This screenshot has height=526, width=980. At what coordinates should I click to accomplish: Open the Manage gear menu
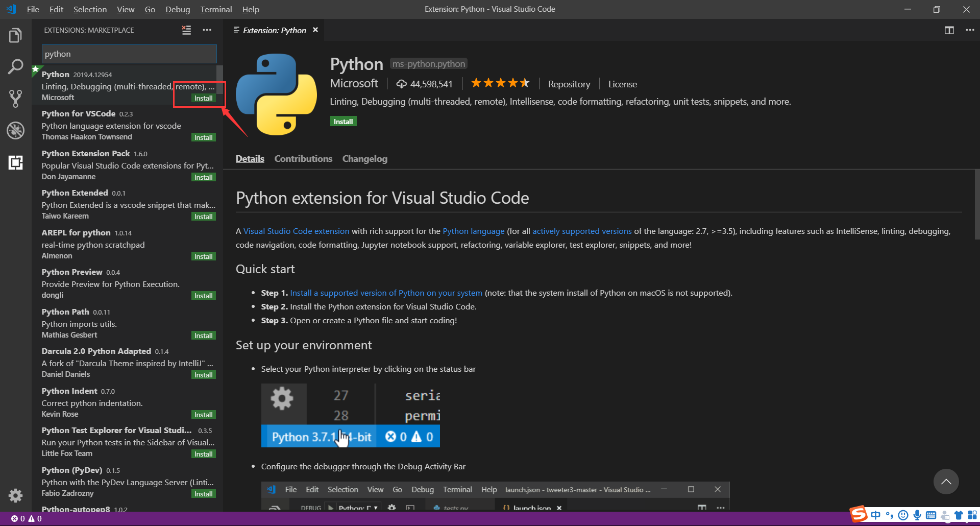pos(15,495)
